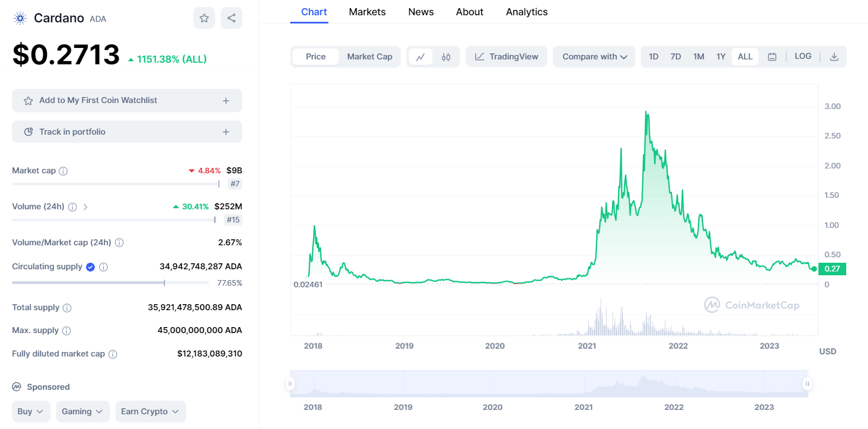Open the Markets tab
868x429 pixels.
click(367, 12)
